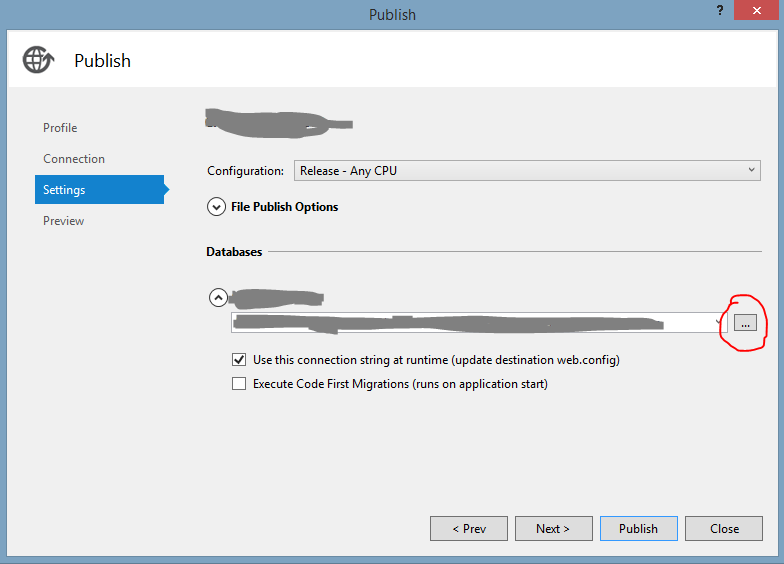
Task: Select the Settings step
Action: click(100, 190)
